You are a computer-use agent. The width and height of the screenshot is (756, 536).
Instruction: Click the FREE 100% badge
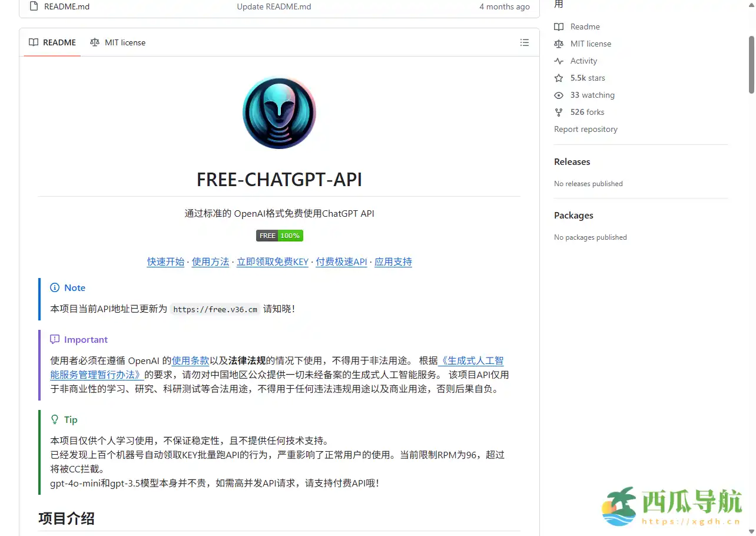(x=279, y=235)
